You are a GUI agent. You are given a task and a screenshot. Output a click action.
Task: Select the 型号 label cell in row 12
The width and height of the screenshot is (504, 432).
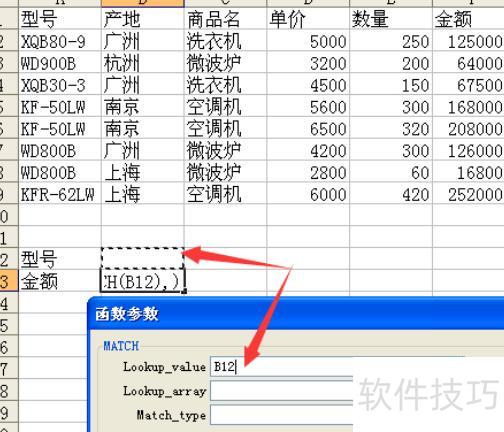pyautogui.click(x=60, y=259)
